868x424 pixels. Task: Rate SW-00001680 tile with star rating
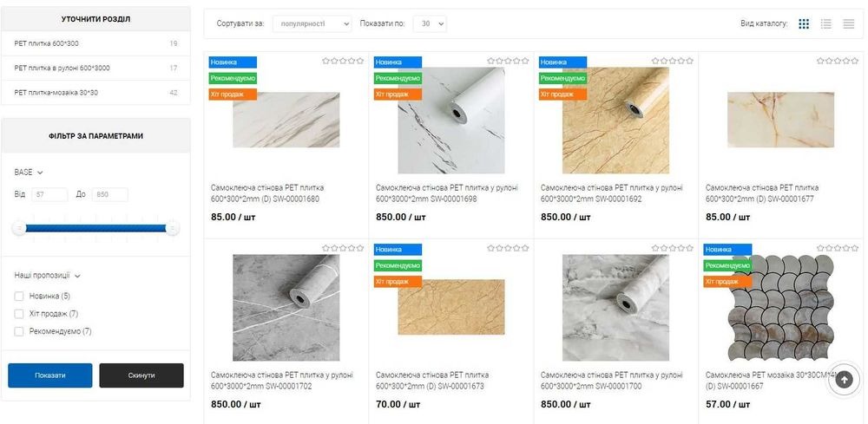[x=343, y=61]
